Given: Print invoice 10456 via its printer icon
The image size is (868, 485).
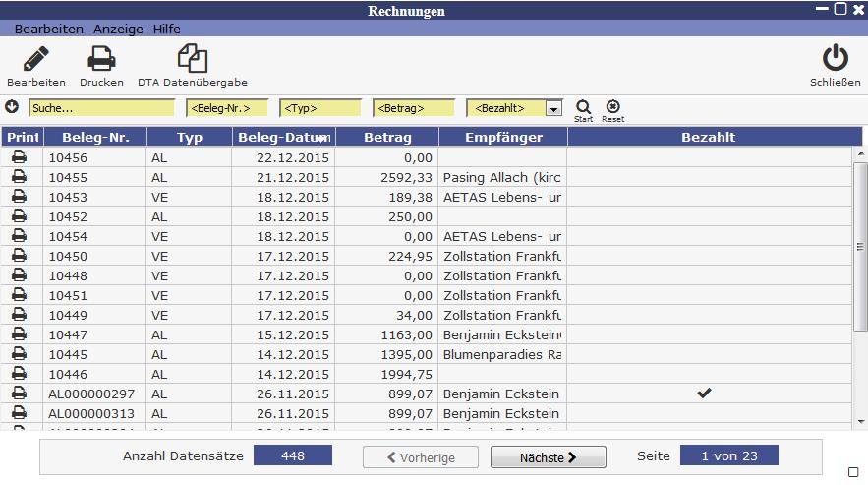Looking at the screenshot, I should tap(20, 157).
